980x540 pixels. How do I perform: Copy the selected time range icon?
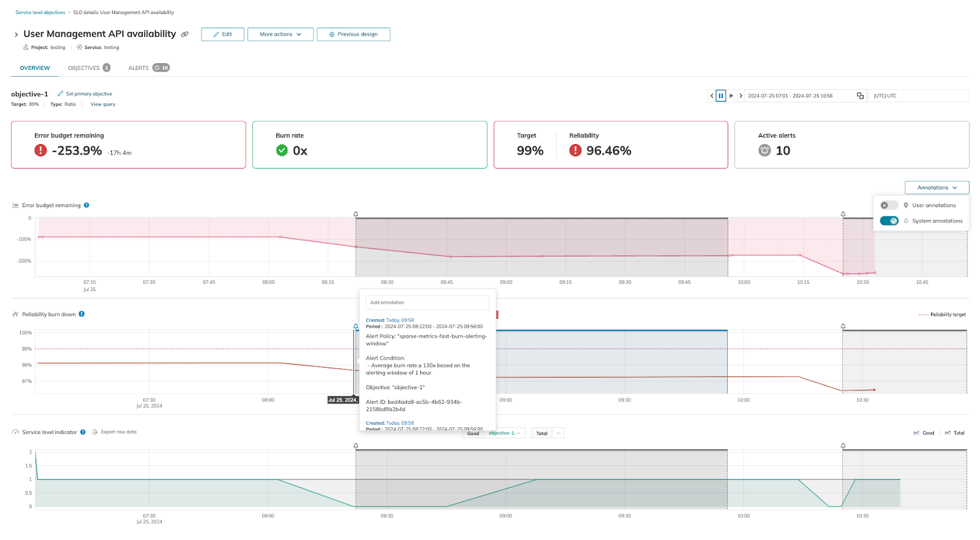coord(860,96)
